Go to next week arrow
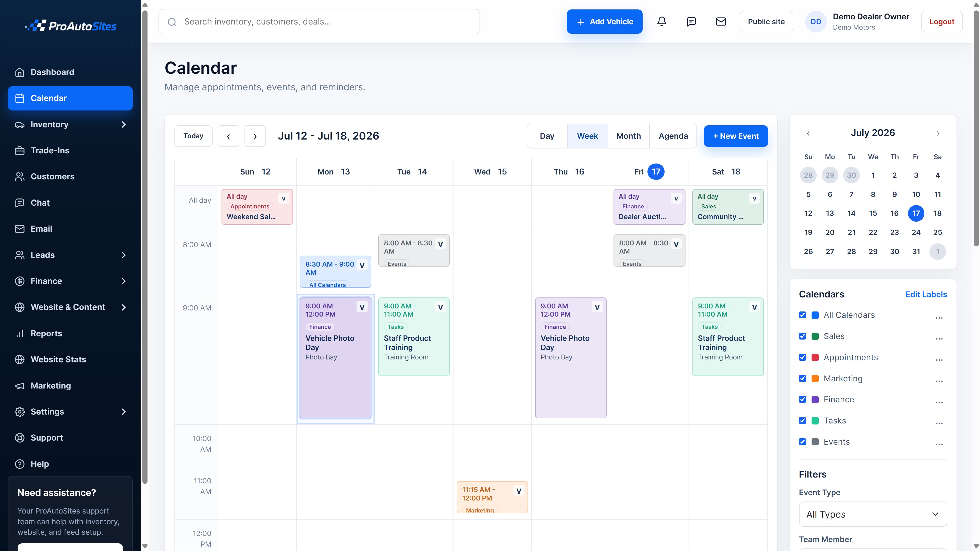 [255, 136]
